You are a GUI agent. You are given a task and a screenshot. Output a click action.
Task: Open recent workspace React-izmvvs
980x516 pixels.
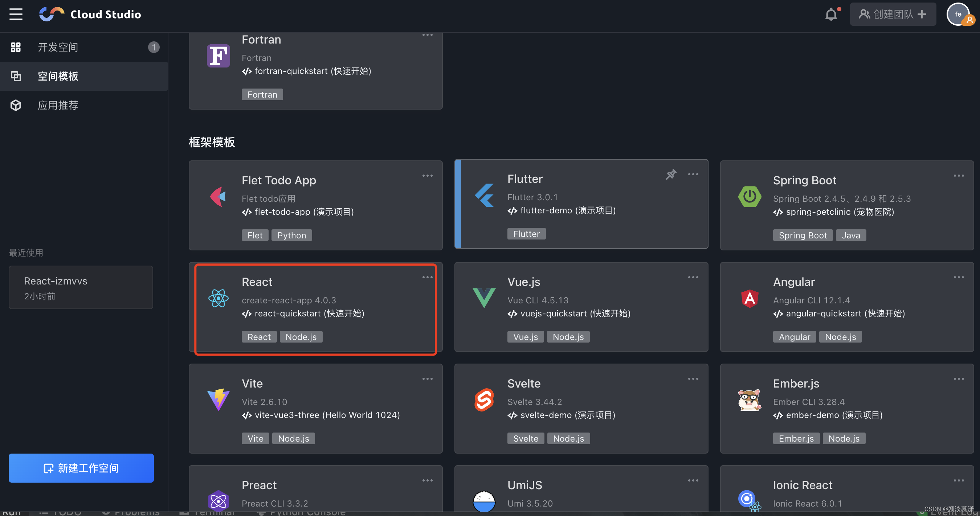coord(81,287)
